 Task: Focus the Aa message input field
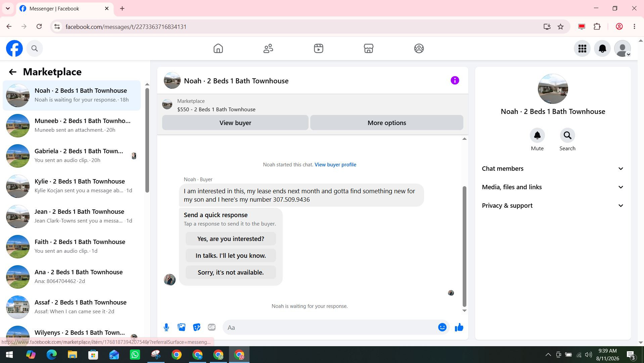point(331,327)
